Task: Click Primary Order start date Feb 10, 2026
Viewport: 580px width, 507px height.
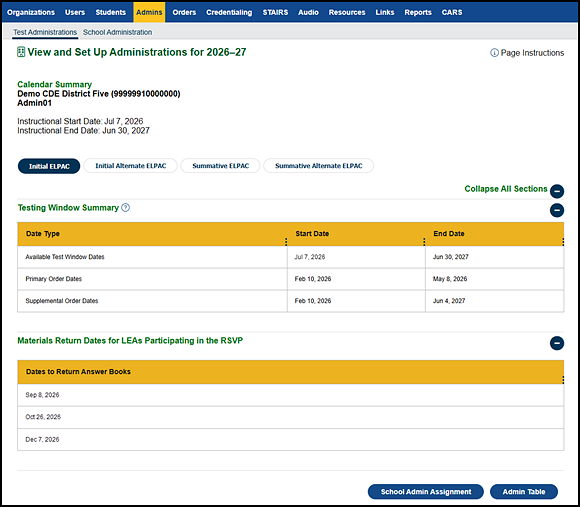Action: click(356, 279)
